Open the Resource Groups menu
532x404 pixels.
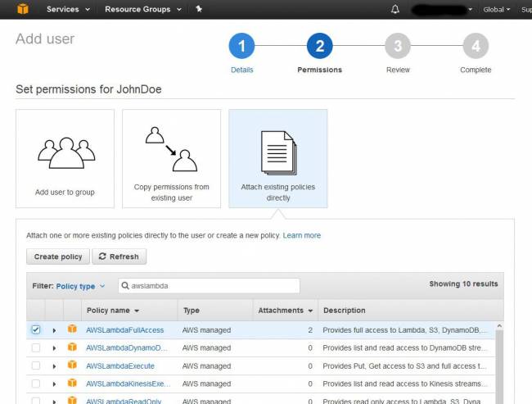(x=143, y=10)
